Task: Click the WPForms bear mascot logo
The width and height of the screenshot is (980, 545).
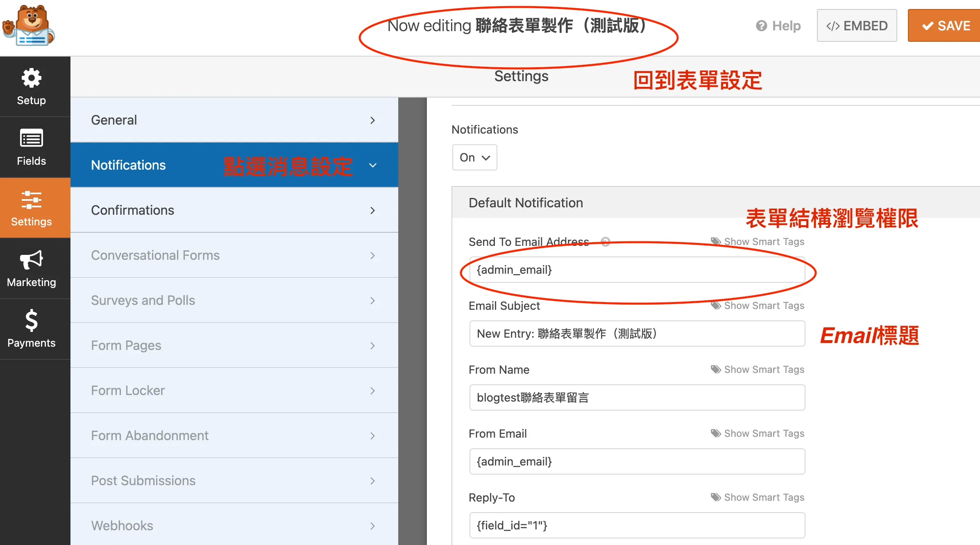Action: [29, 25]
